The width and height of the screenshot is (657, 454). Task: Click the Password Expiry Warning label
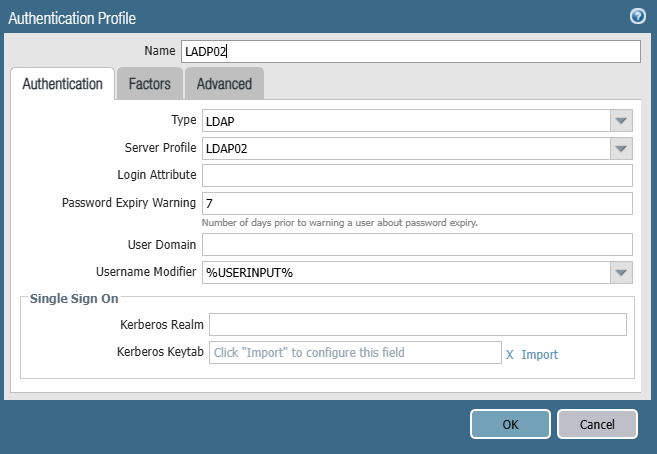(129, 203)
